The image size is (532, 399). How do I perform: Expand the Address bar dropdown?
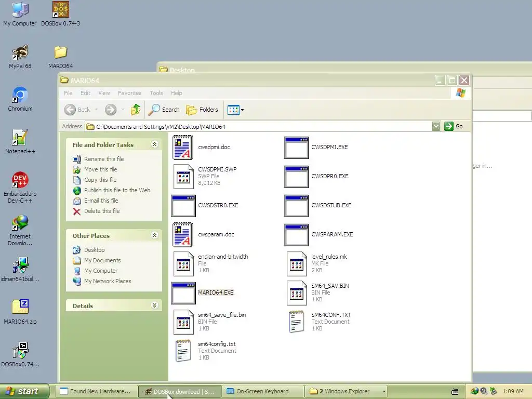point(436,127)
